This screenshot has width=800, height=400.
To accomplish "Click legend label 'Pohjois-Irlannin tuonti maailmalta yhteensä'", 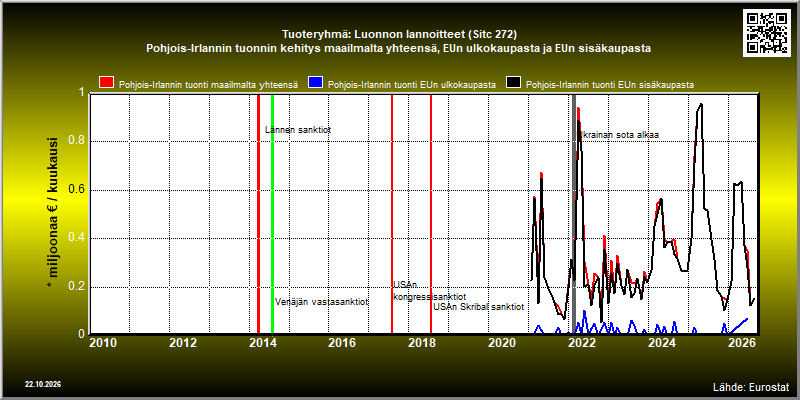I will coord(208,85).
